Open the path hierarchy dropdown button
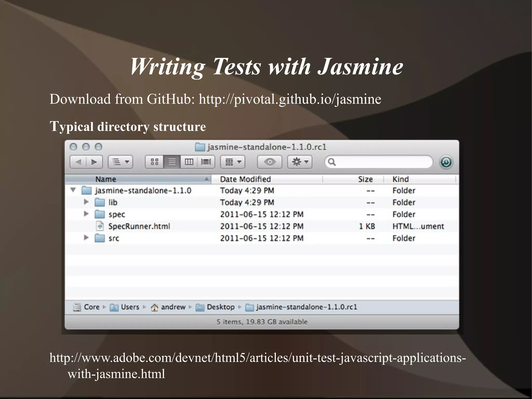Image resolution: width=532 pixels, height=399 pixels. point(120,162)
